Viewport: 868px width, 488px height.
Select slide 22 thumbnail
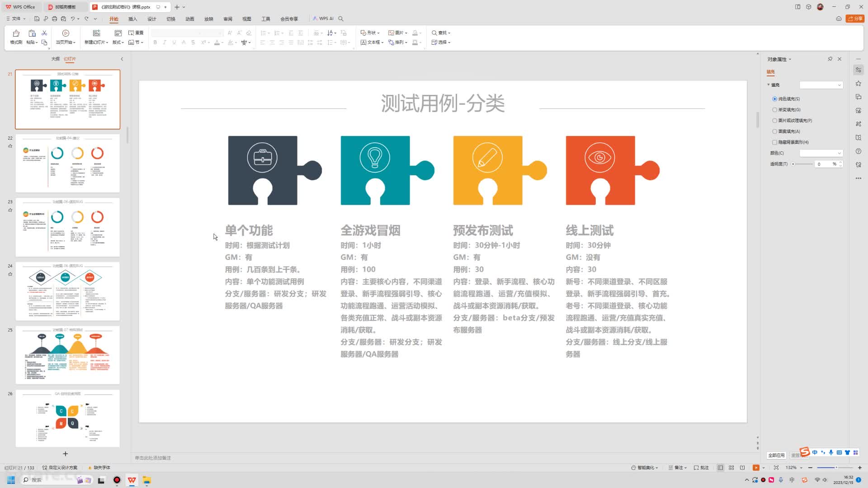click(x=68, y=164)
